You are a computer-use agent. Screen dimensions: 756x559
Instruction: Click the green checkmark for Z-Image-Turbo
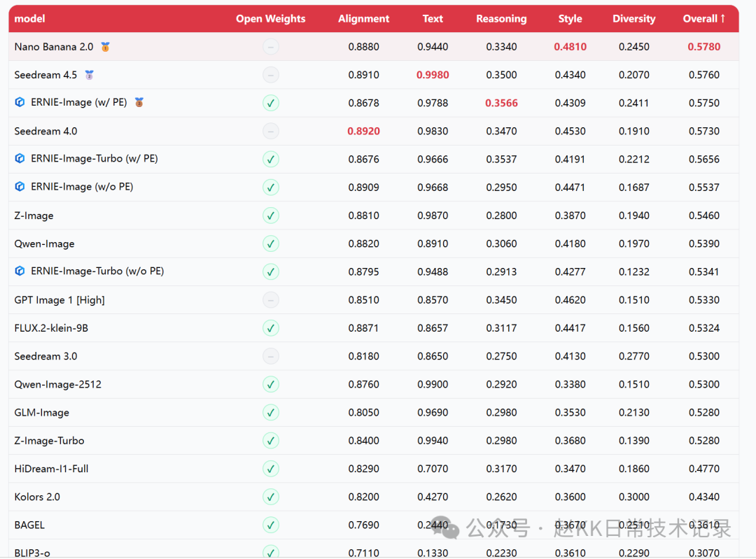coord(270,441)
